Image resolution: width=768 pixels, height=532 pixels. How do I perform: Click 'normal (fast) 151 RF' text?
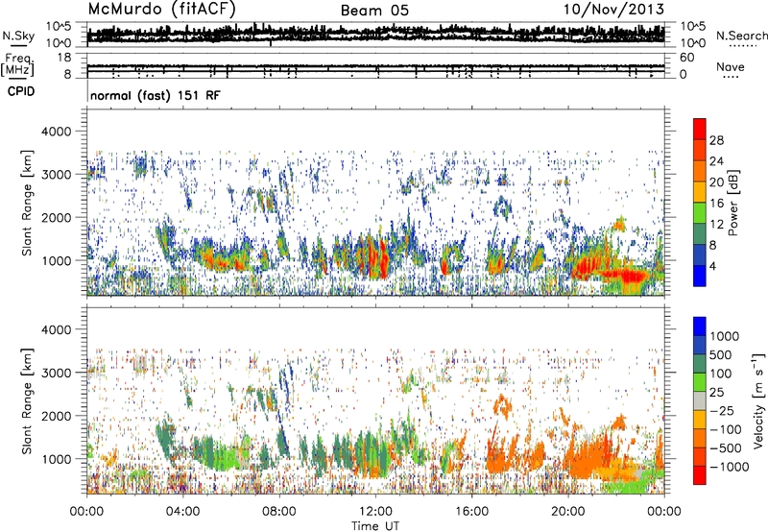point(156,95)
